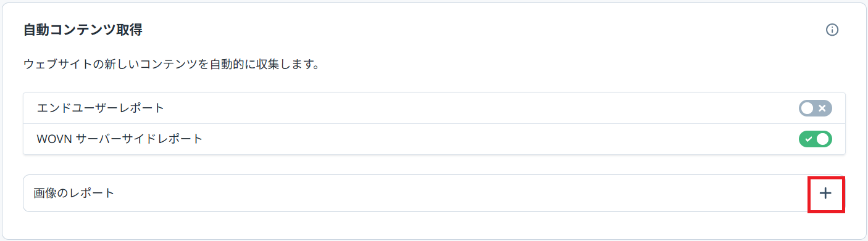868x241 pixels.
Task: Click the white knob of the green switch
Action: pos(822,139)
